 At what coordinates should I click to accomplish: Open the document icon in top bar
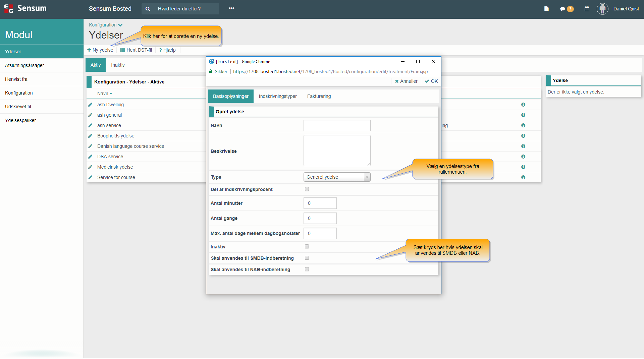pos(546,9)
